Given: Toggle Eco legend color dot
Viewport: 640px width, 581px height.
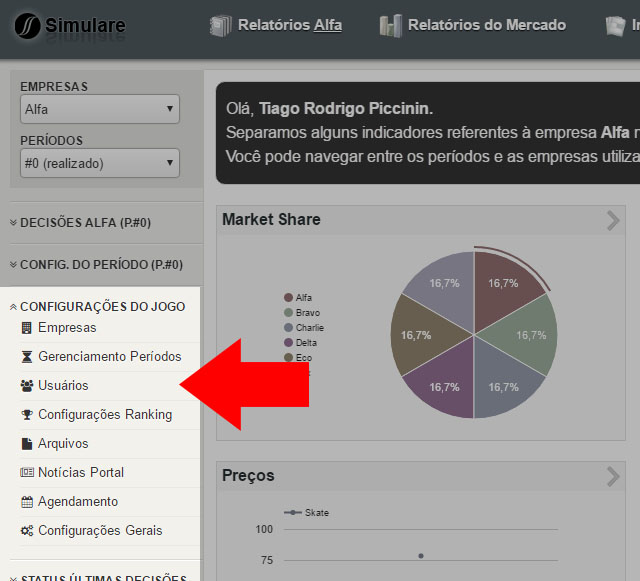Looking at the screenshot, I should (289, 358).
